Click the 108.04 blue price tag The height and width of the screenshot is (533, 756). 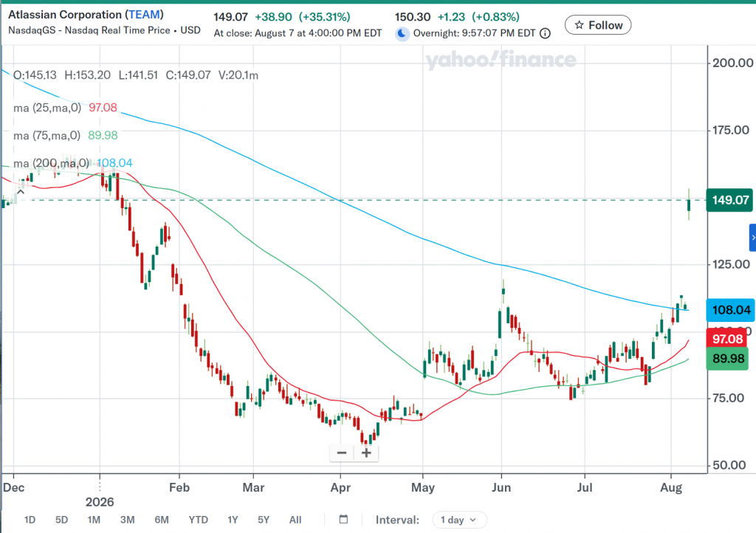(x=730, y=310)
